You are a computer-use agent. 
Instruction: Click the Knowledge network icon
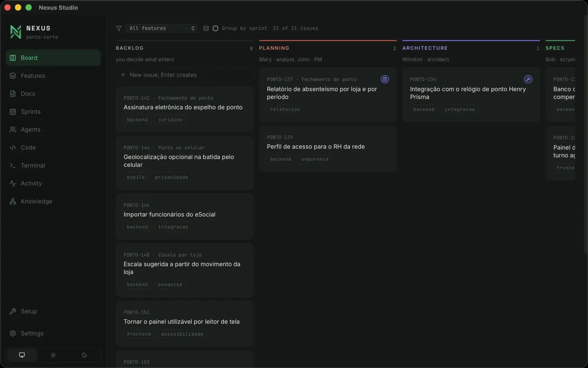pyautogui.click(x=13, y=201)
